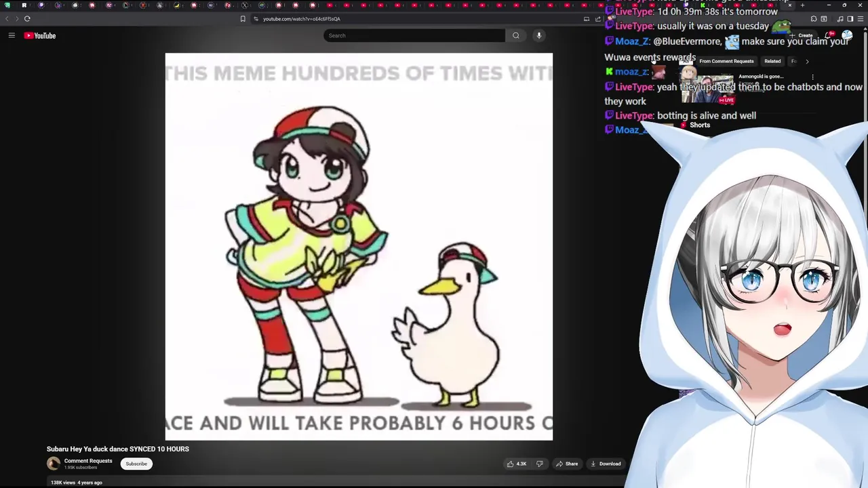Toggle the browser sidebar panel icon

point(850,19)
